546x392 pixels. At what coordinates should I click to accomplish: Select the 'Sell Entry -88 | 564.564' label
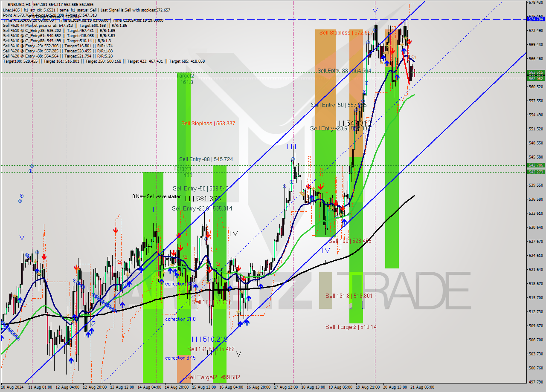click(x=344, y=70)
